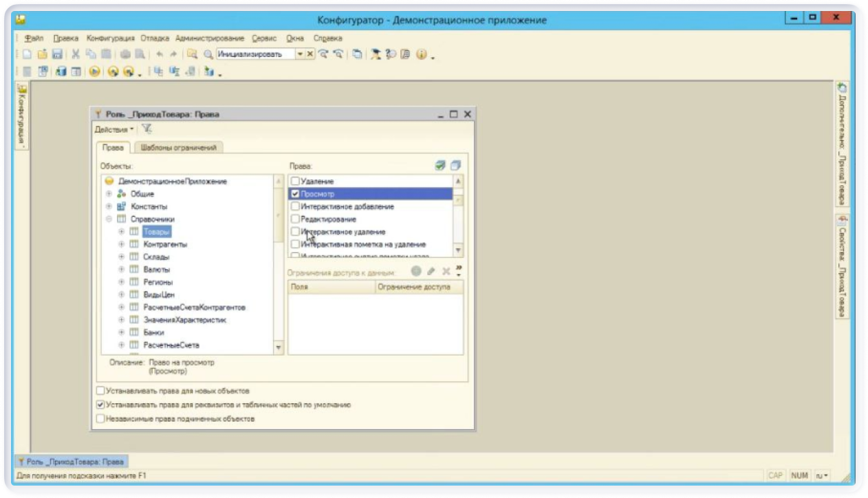Open the Действия dropdown menu
The width and height of the screenshot is (868, 498).
click(x=113, y=129)
